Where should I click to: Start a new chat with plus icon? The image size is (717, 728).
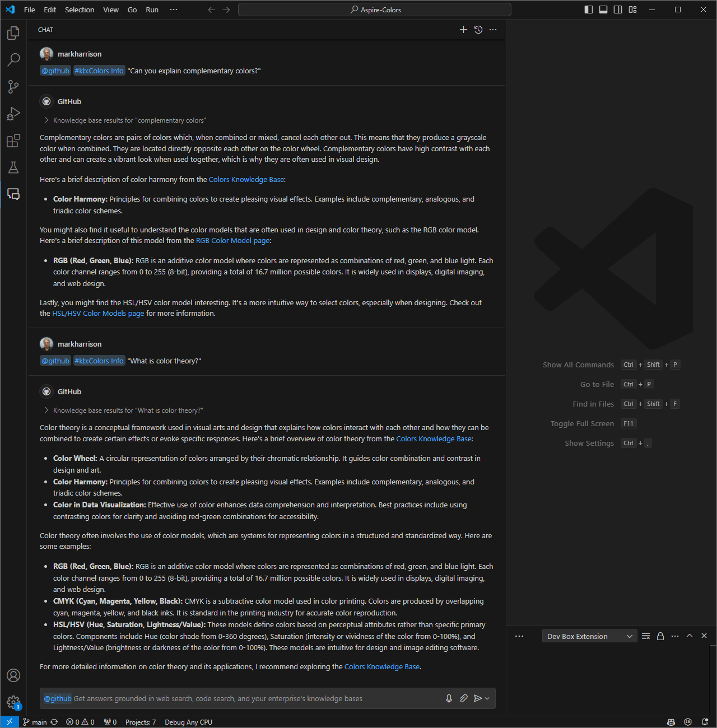(463, 30)
